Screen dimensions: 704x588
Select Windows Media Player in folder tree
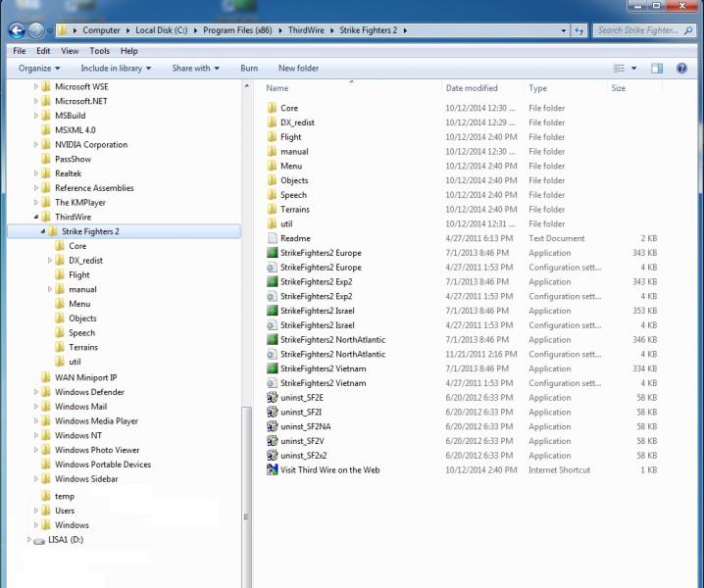[96, 421]
